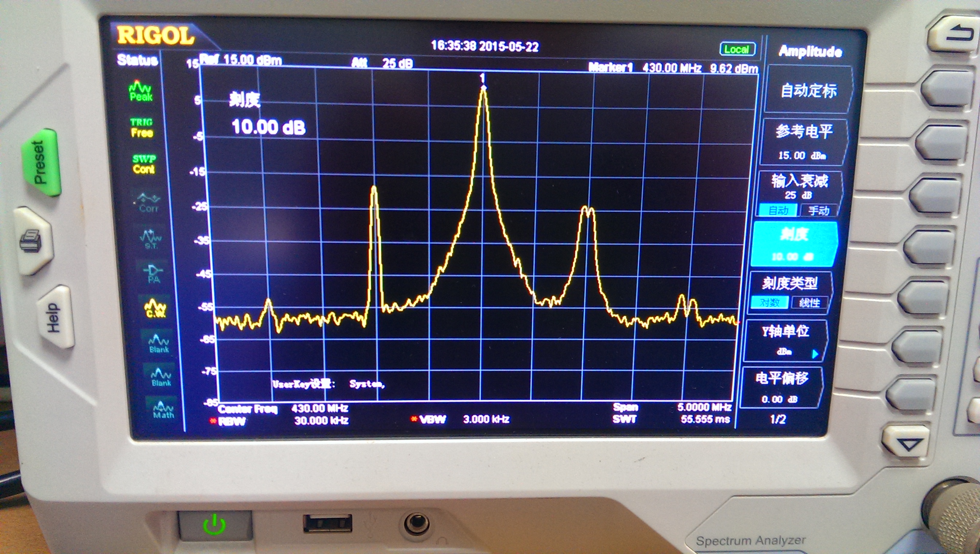Select 对数 log scale type
The height and width of the screenshot is (554, 980).
tap(769, 303)
